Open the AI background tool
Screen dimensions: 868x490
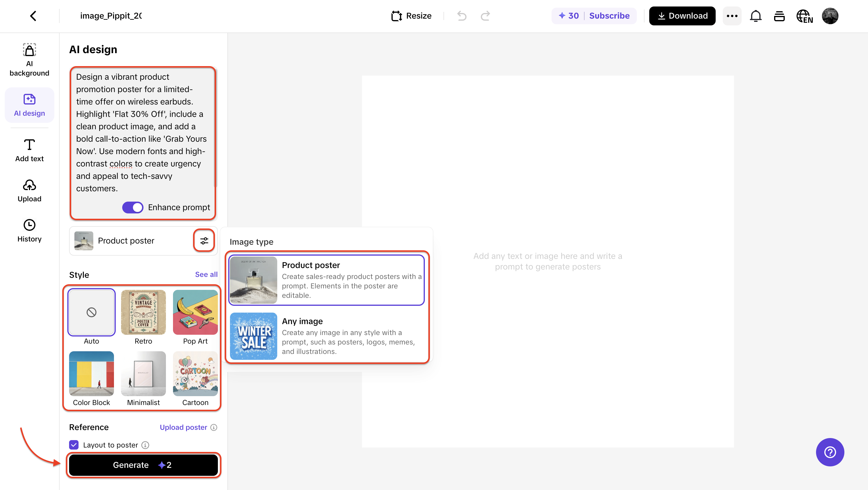(29, 60)
